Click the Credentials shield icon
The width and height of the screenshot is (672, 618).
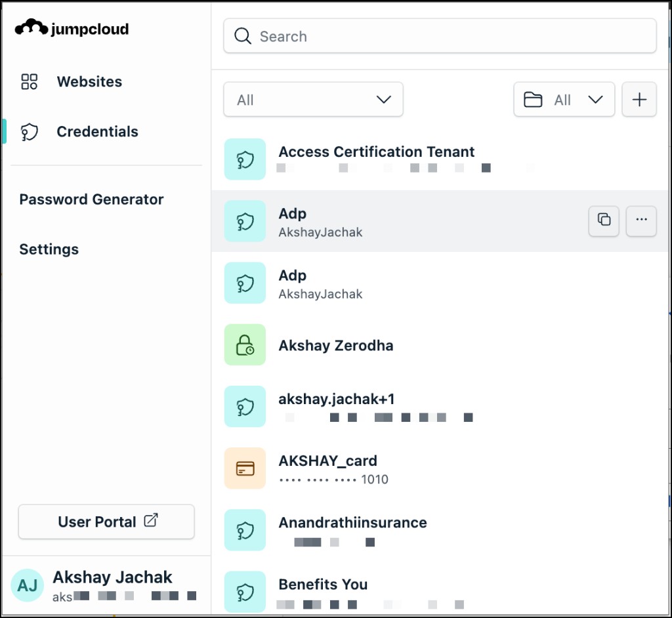(29, 132)
